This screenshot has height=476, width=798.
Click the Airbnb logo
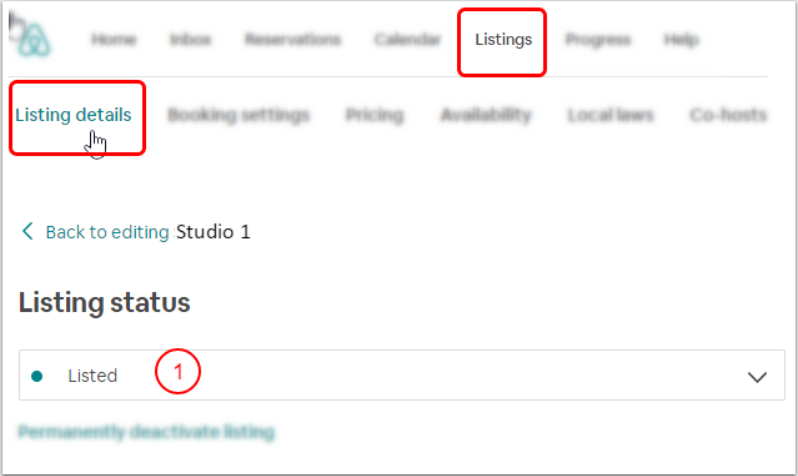(35, 40)
